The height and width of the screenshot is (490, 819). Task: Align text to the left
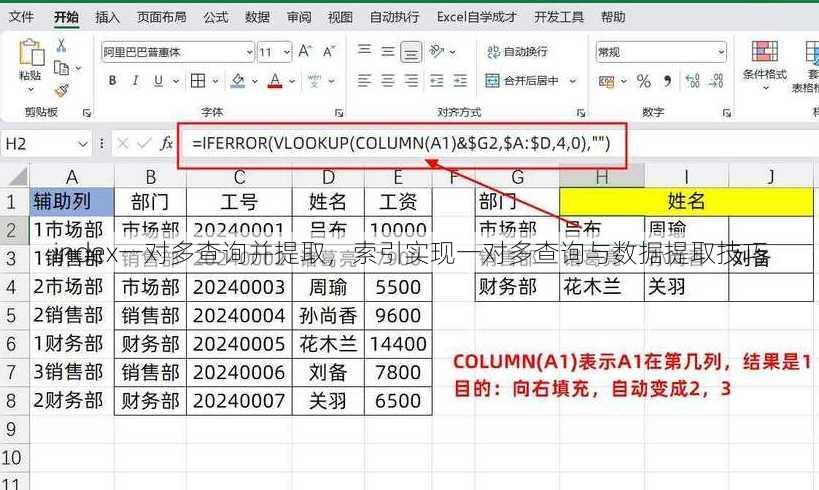click(364, 80)
